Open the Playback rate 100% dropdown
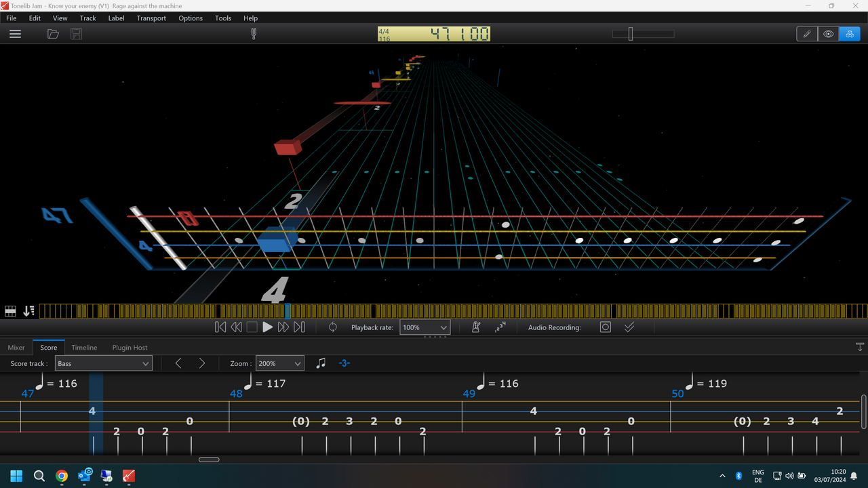The image size is (868, 488). [425, 327]
